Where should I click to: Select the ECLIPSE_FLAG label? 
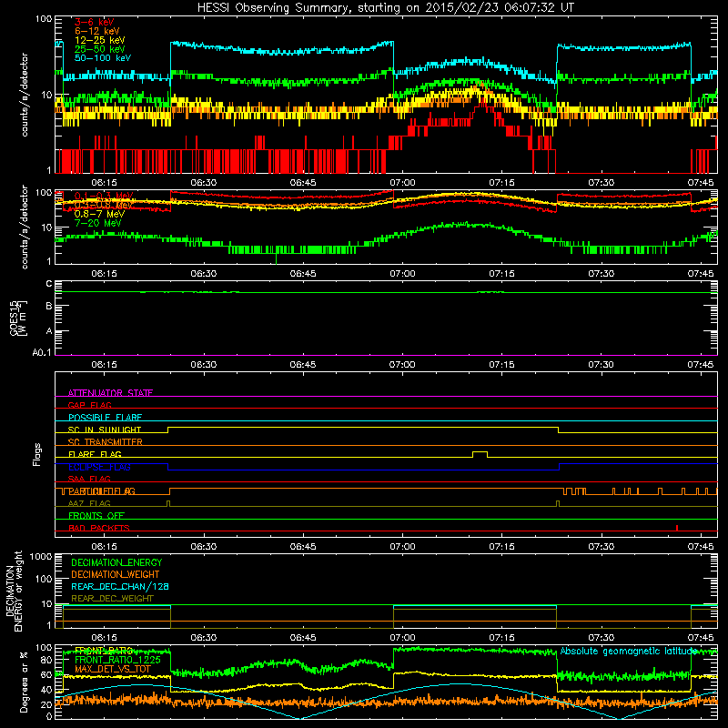[x=99, y=467]
